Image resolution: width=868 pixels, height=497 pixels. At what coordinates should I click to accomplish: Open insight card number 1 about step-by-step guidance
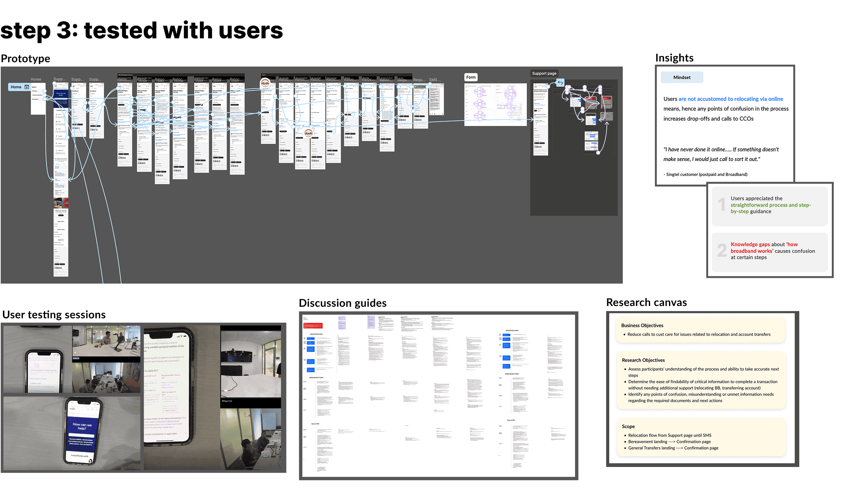769,205
